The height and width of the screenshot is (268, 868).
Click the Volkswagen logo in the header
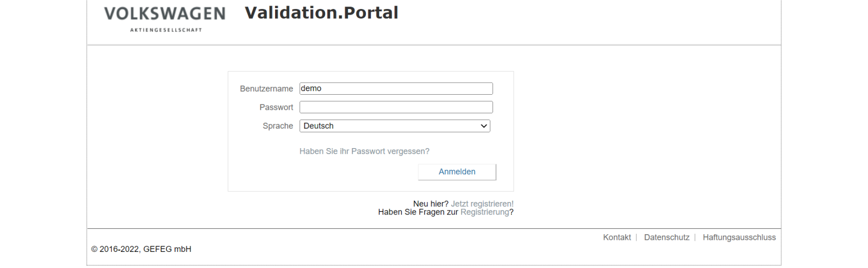pyautogui.click(x=165, y=19)
